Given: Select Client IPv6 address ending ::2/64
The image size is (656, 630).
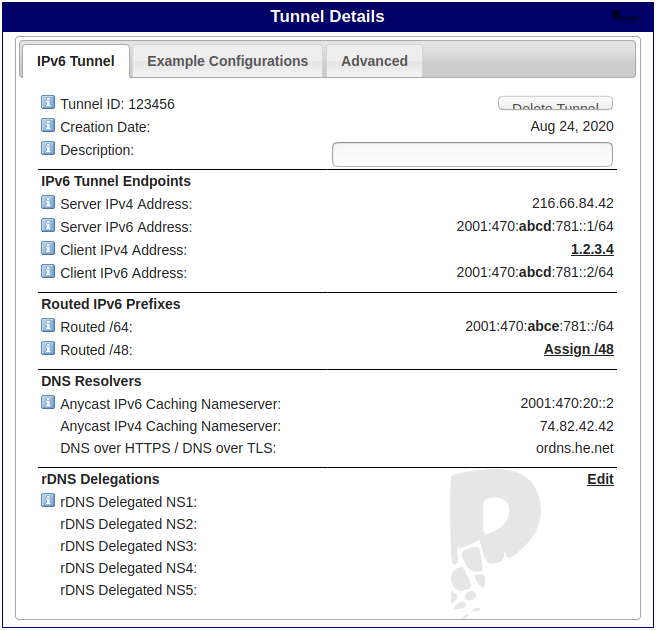Looking at the screenshot, I should coord(535,272).
